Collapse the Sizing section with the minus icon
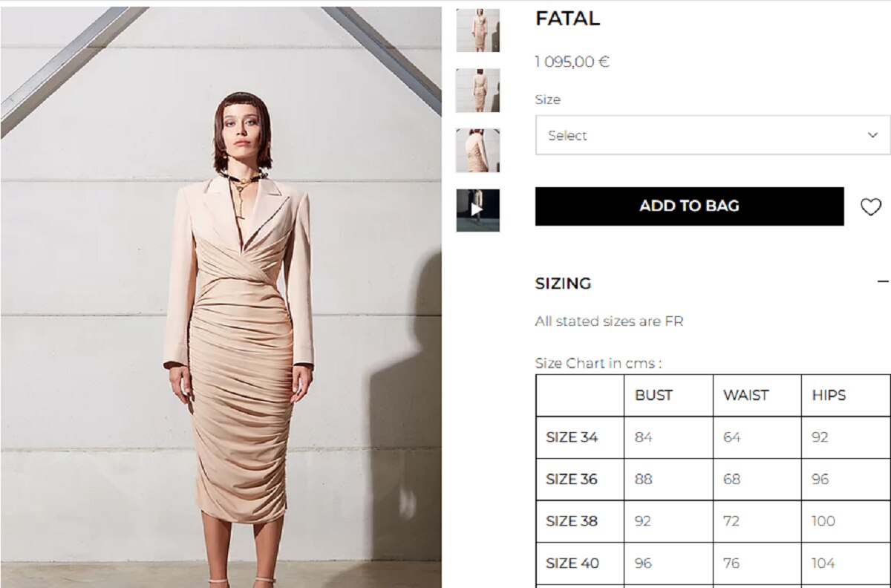 click(882, 282)
